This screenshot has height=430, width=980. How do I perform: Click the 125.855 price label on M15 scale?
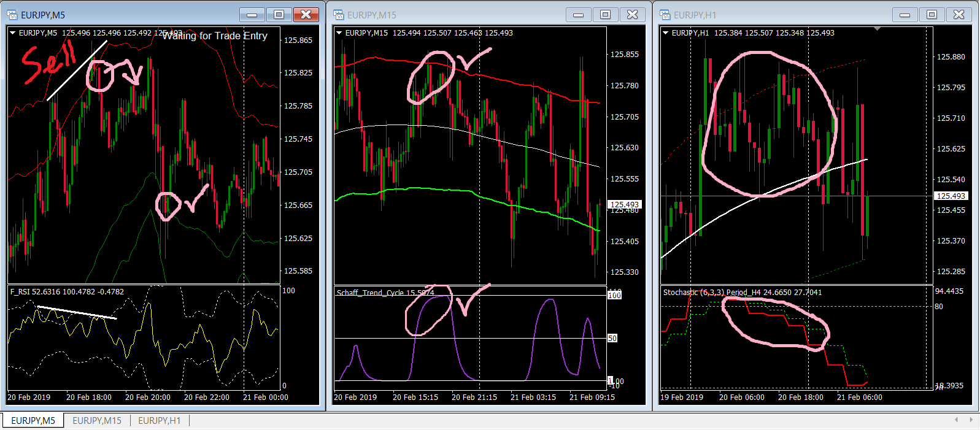pyautogui.click(x=624, y=54)
